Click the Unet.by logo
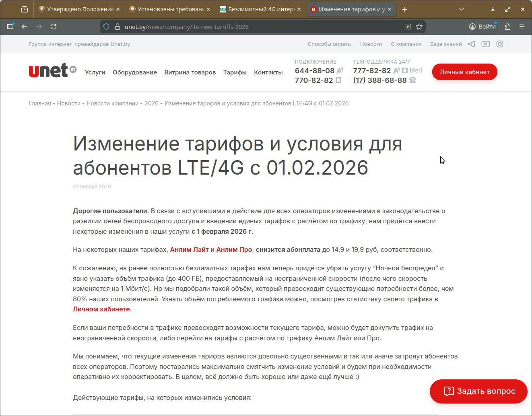 pos(52,71)
